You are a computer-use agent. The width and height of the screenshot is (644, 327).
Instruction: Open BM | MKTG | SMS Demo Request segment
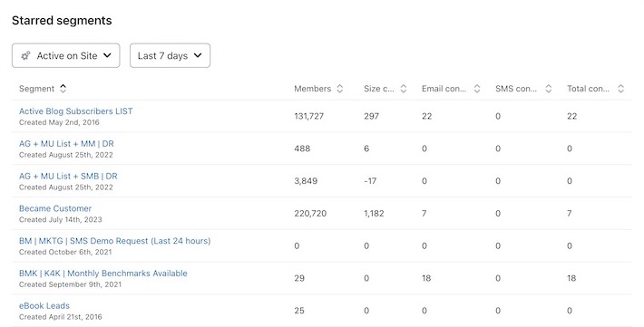114,241
